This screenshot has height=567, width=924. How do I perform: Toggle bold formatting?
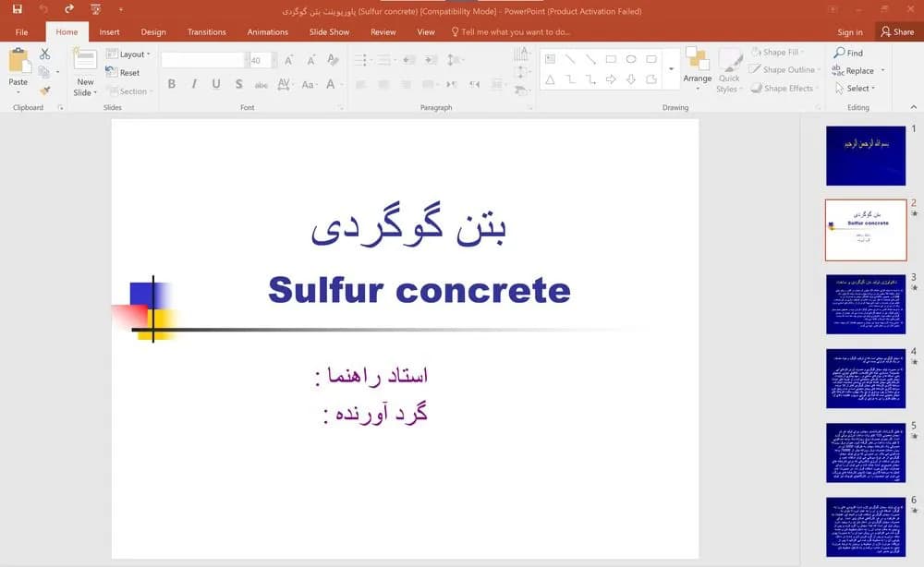pyautogui.click(x=172, y=84)
